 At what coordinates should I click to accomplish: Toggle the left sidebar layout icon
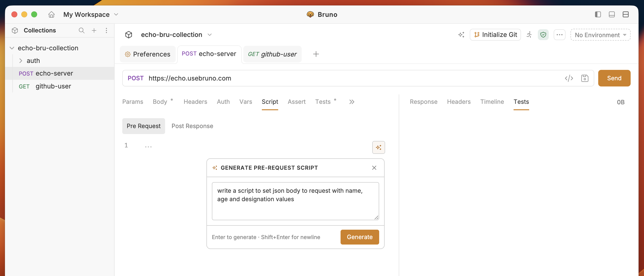tap(598, 15)
